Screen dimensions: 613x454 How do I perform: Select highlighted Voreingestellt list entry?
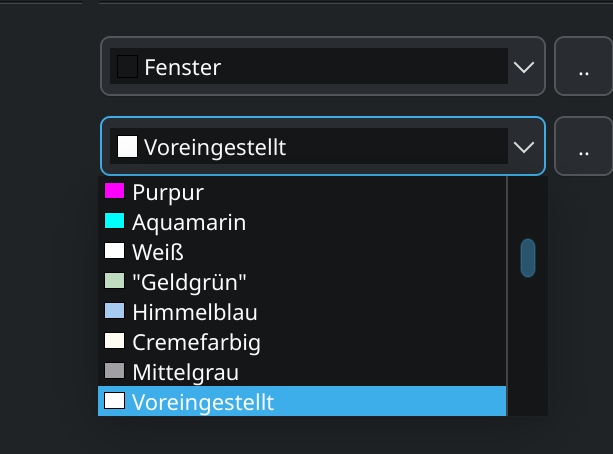pos(202,402)
